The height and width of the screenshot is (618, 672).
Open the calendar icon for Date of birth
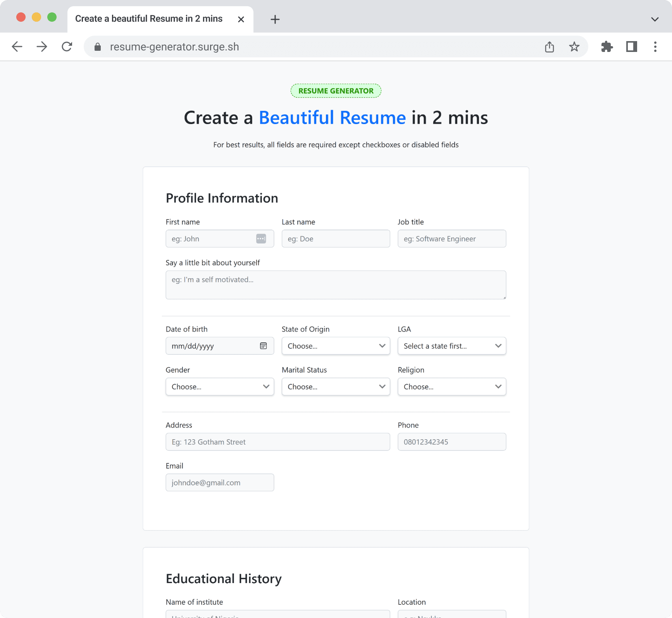pyautogui.click(x=264, y=345)
